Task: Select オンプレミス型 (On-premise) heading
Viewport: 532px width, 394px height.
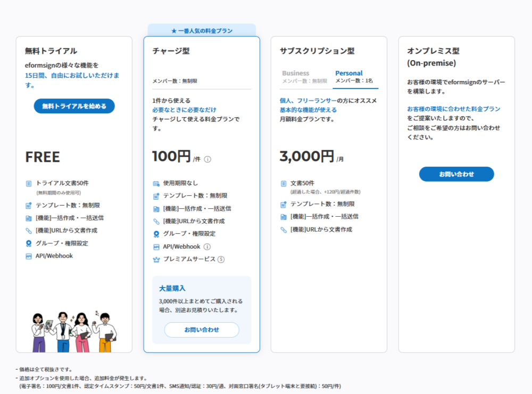Action: [433, 57]
